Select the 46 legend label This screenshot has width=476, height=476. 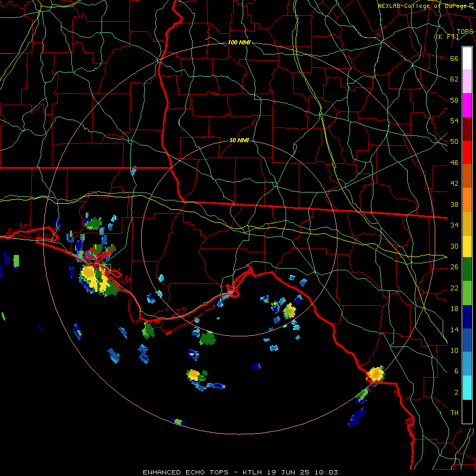click(454, 163)
